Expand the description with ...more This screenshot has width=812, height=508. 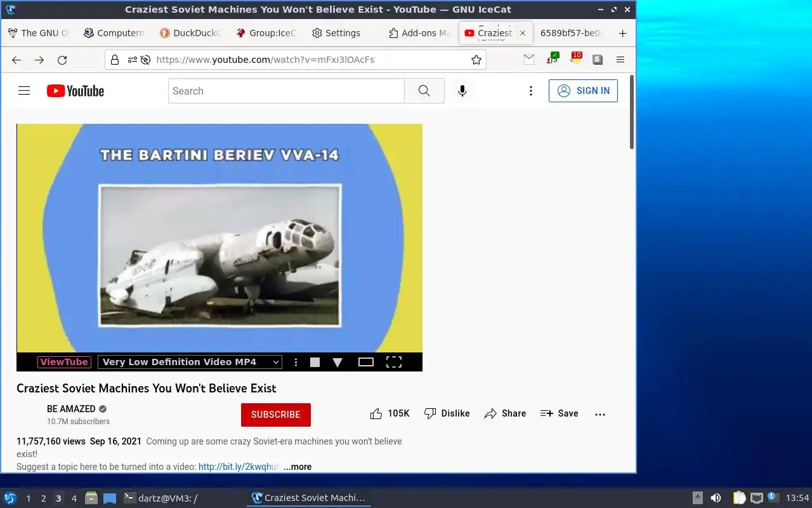[x=297, y=467]
